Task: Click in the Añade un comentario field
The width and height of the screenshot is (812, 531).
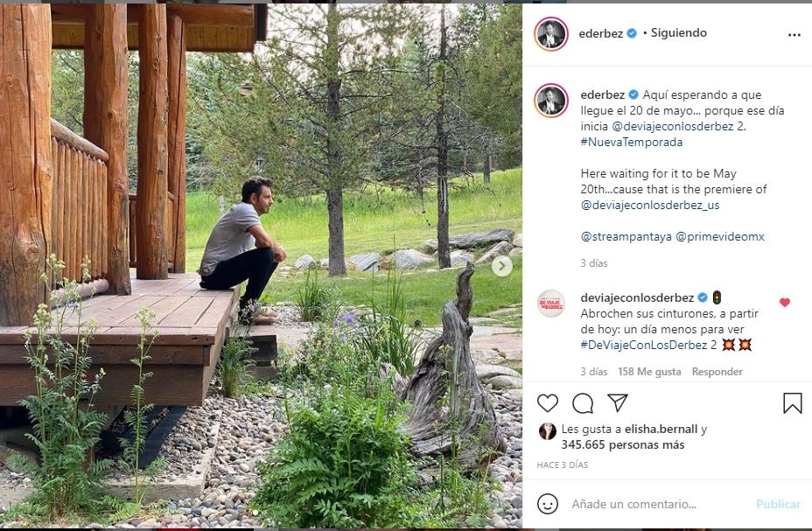Action: (656, 504)
